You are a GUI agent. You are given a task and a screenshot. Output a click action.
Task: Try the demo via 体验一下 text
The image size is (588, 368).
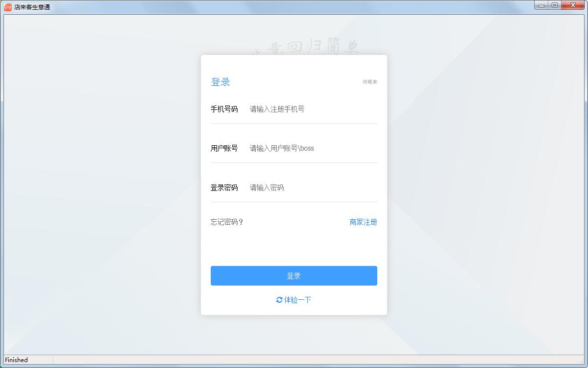click(x=297, y=300)
